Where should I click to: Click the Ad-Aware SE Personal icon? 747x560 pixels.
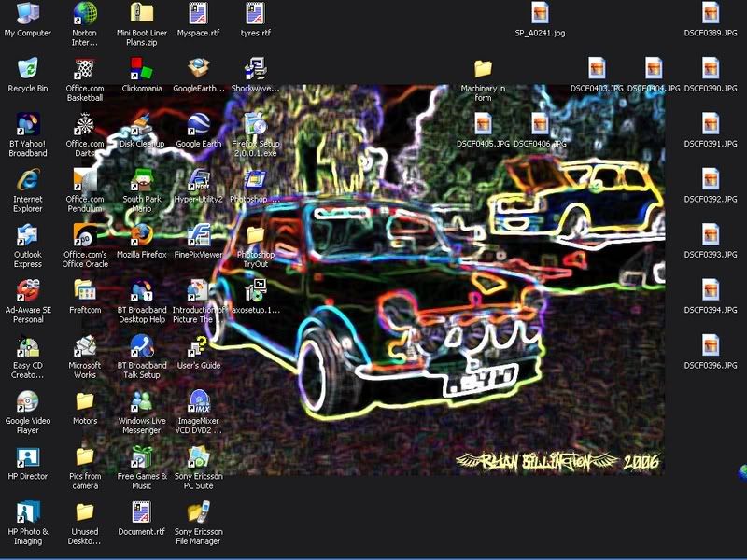[x=28, y=290]
